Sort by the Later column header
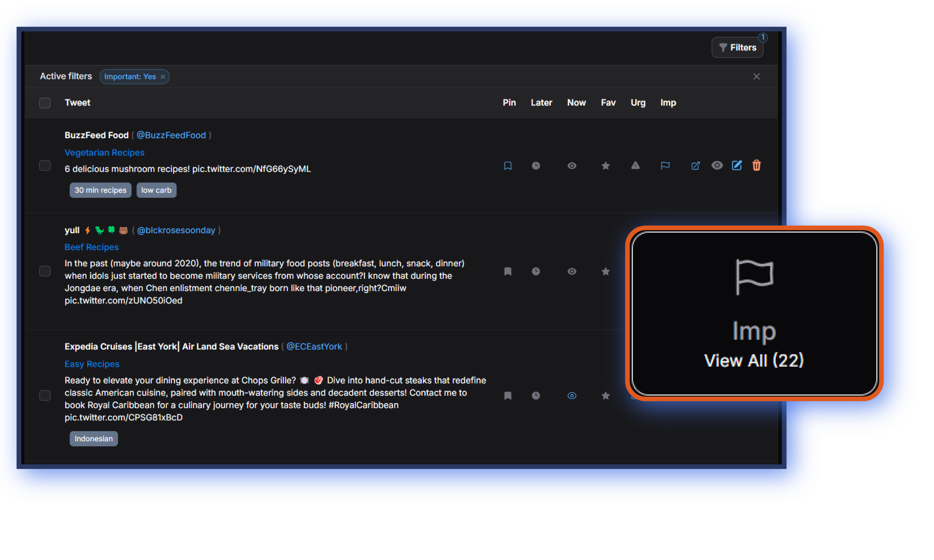934x560 pixels. (x=541, y=103)
